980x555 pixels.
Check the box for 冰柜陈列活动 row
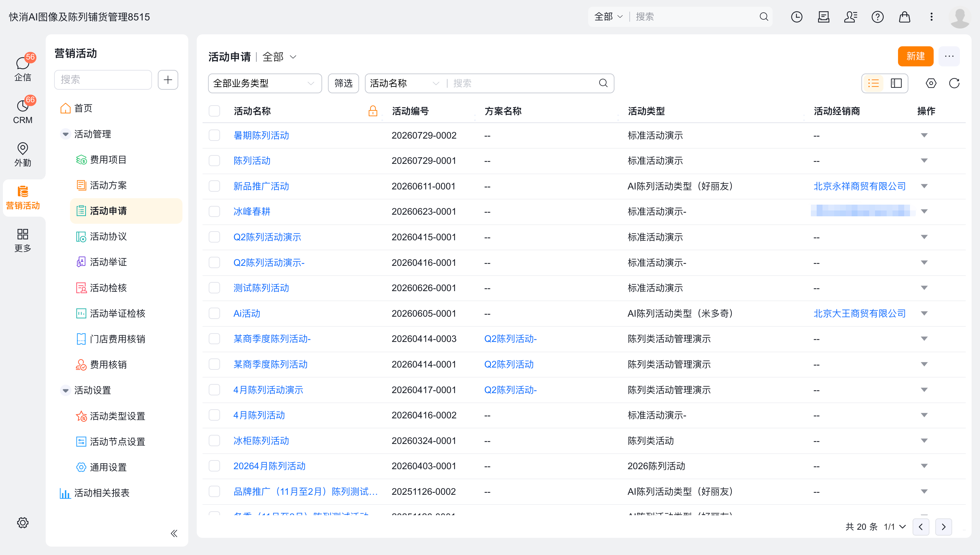[215, 441]
